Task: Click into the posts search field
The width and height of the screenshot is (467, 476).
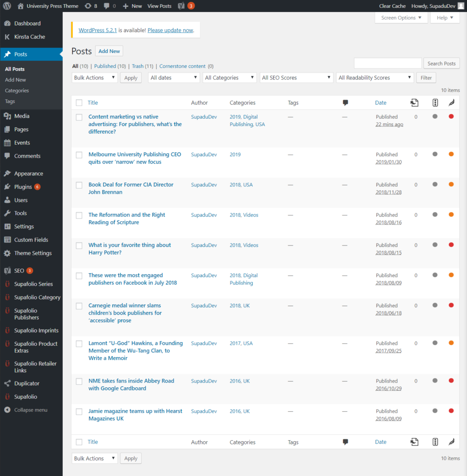Action: click(388, 63)
